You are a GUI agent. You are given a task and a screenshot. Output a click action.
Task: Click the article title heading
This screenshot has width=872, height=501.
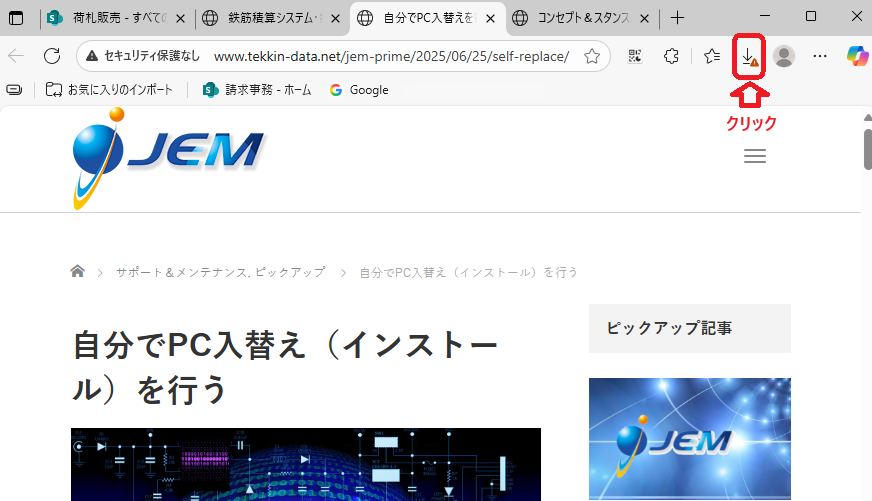(x=285, y=367)
